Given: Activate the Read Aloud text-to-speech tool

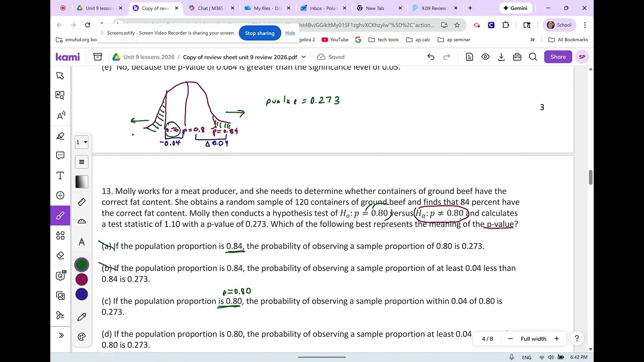Looking at the screenshot, I should tap(60, 116).
